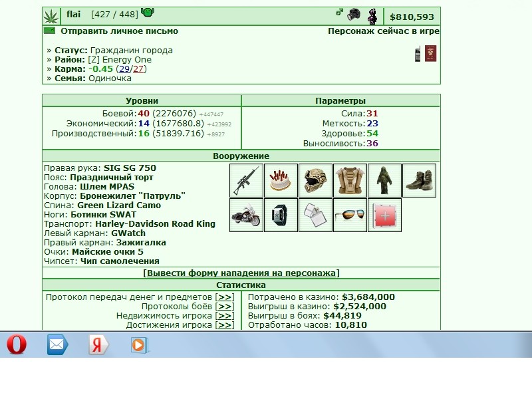The height and width of the screenshot is (399, 532).
Task: Click the dark figure icon near balance
Action: (372, 16)
